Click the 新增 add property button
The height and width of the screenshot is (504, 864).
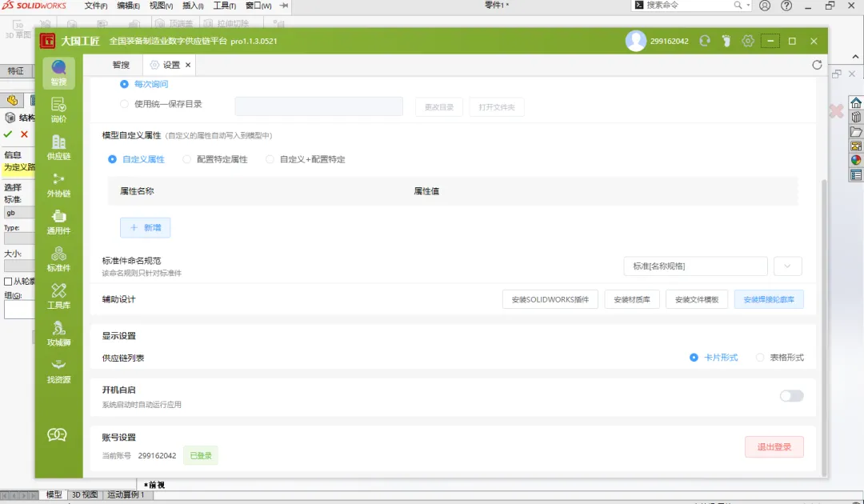[x=146, y=227]
